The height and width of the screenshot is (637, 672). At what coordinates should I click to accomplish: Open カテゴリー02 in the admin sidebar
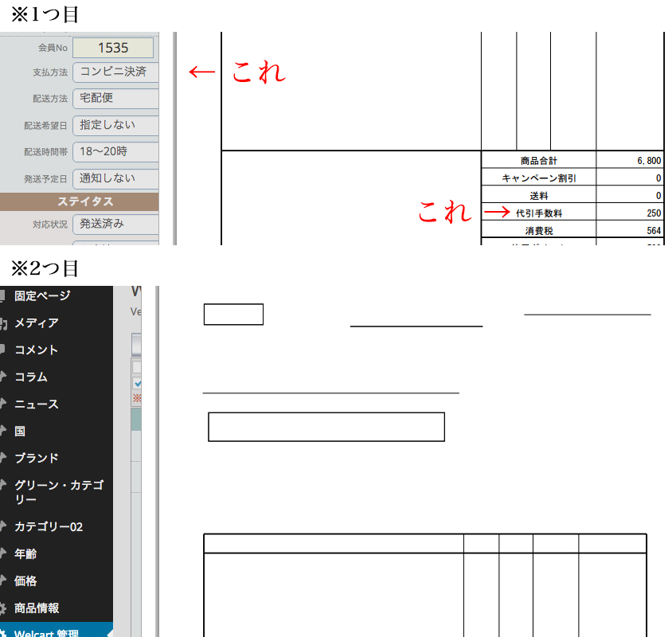tap(49, 526)
